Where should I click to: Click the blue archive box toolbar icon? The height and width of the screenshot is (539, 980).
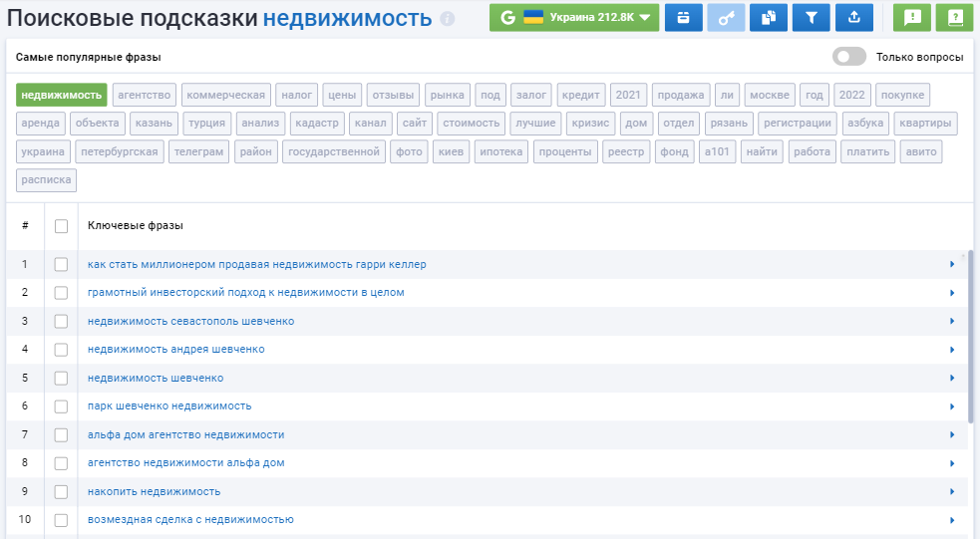point(683,18)
